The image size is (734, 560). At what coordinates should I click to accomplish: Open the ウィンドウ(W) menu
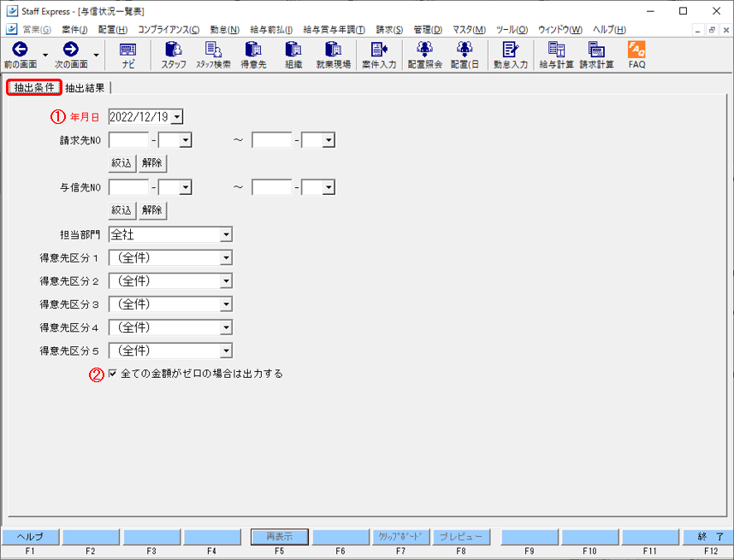coord(560,30)
